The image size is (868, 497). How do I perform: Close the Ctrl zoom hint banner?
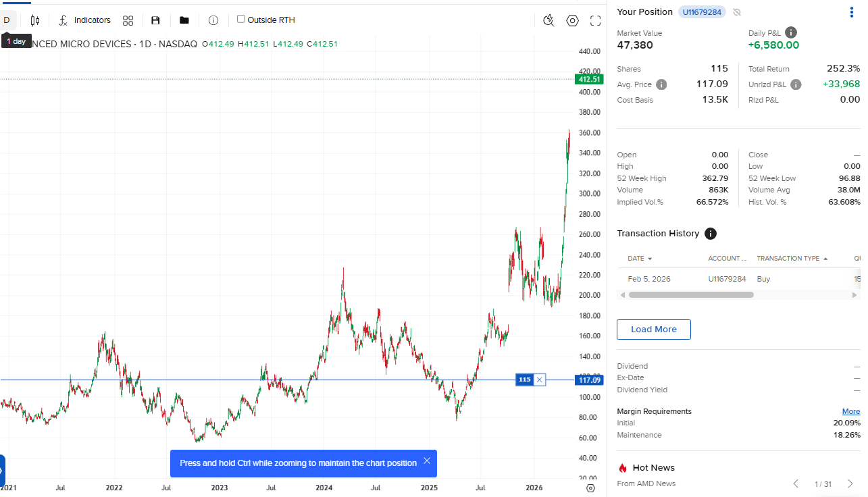coord(427,461)
